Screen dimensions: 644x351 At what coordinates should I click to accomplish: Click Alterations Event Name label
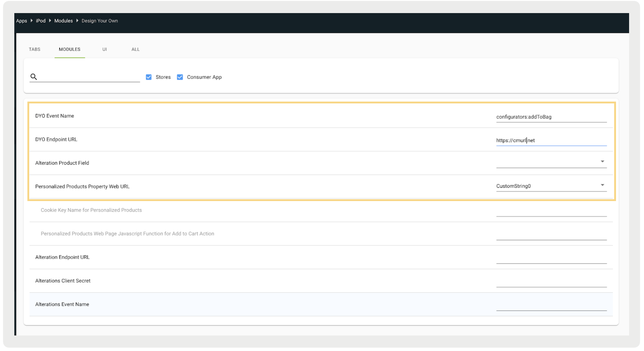tap(62, 304)
